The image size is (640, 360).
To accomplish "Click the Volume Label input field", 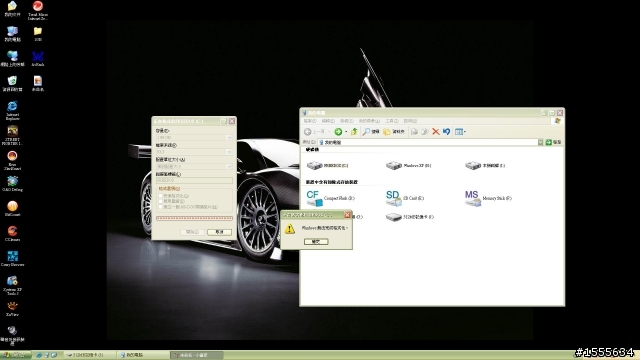I will 194,180.
